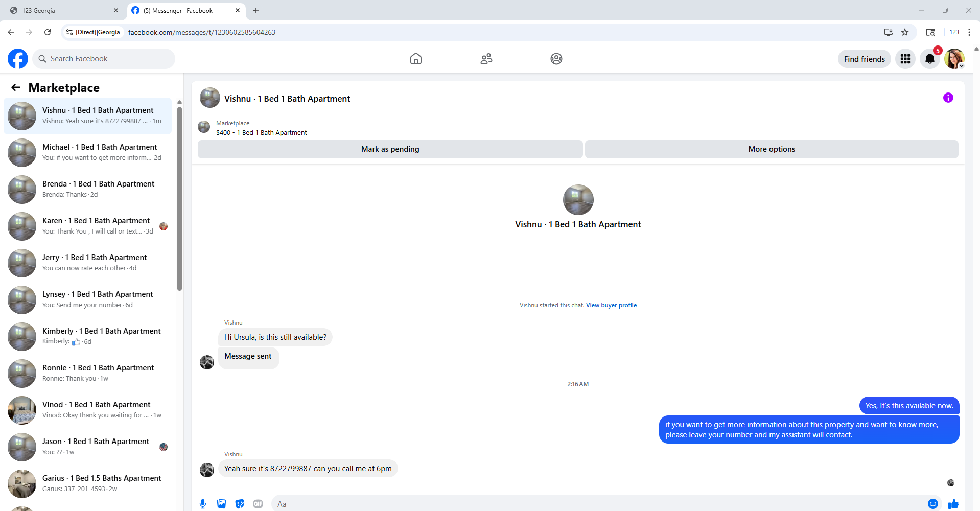The height and width of the screenshot is (511, 980).
Task: Open the Garius 1.5 Baths conversation
Action: pyautogui.click(x=88, y=484)
